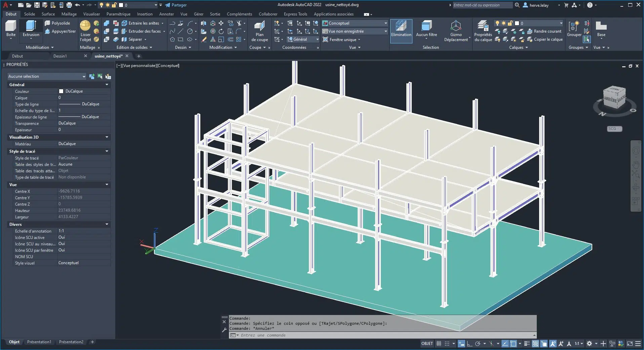Click the Grouper icon
Image resolution: width=644 pixels, height=350 pixels.
574,27
